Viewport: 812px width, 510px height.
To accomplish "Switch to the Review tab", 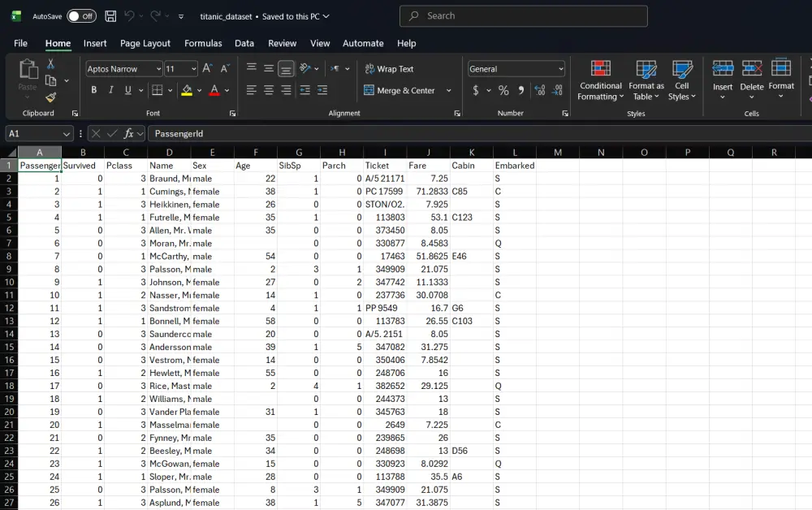I will (x=283, y=44).
